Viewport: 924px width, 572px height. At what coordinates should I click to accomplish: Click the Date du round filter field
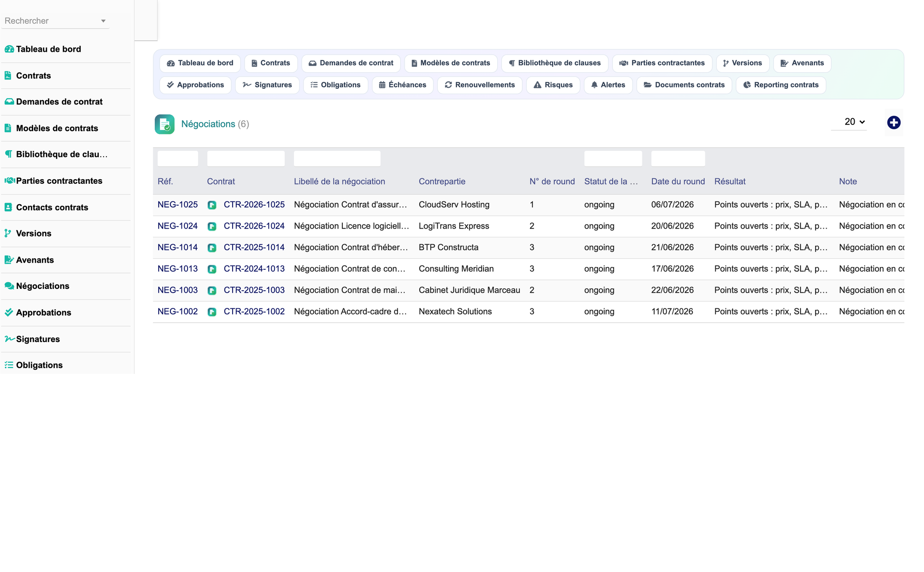tap(678, 159)
